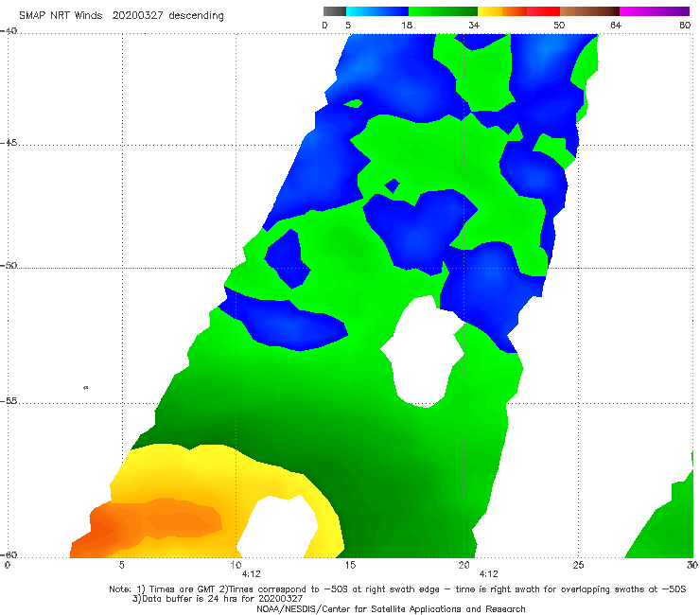
Task: Click the NOAA/NESDIS credit line
Action: [391, 609]
